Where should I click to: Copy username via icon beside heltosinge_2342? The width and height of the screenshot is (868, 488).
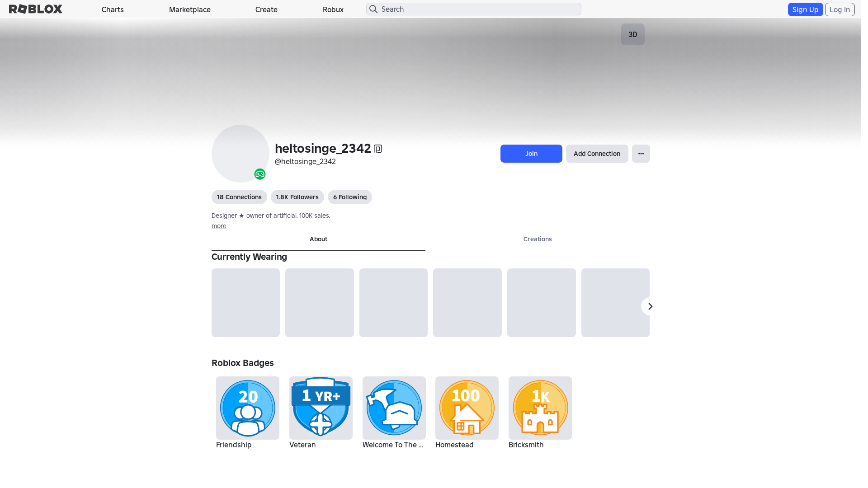click(378, 149)
